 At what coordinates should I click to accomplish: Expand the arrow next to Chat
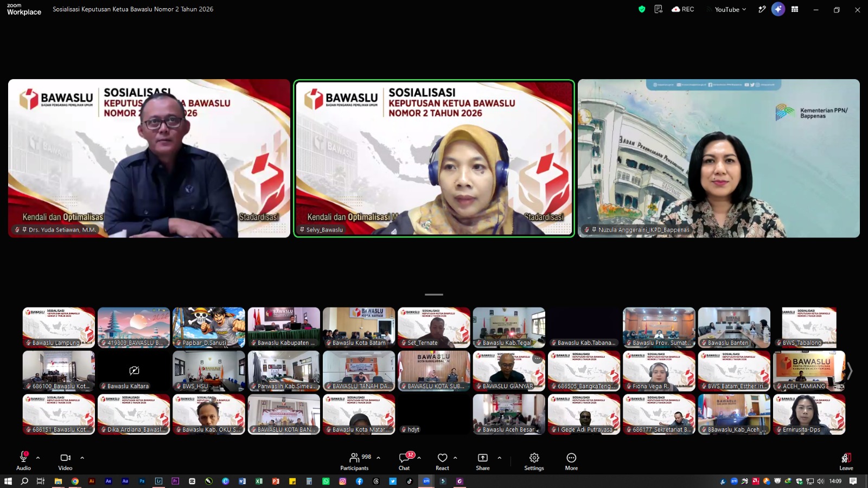click(x=419, y=458)
